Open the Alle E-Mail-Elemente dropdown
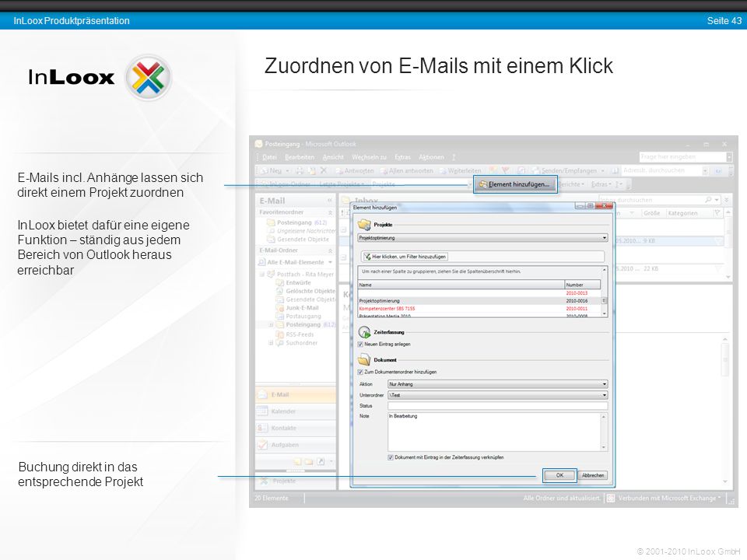The height and width of the screenshot is (560, 747). [x=330, y=262]
